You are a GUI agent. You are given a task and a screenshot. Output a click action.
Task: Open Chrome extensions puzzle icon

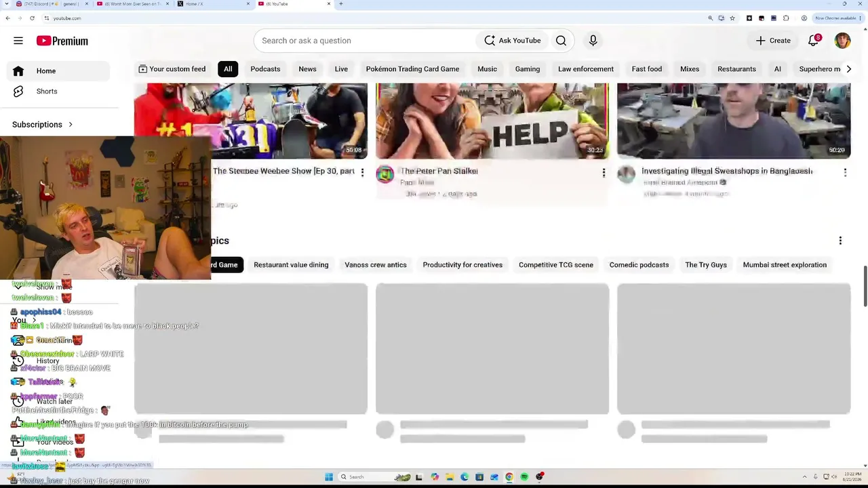pyautogui.click(x=786, y=18)
